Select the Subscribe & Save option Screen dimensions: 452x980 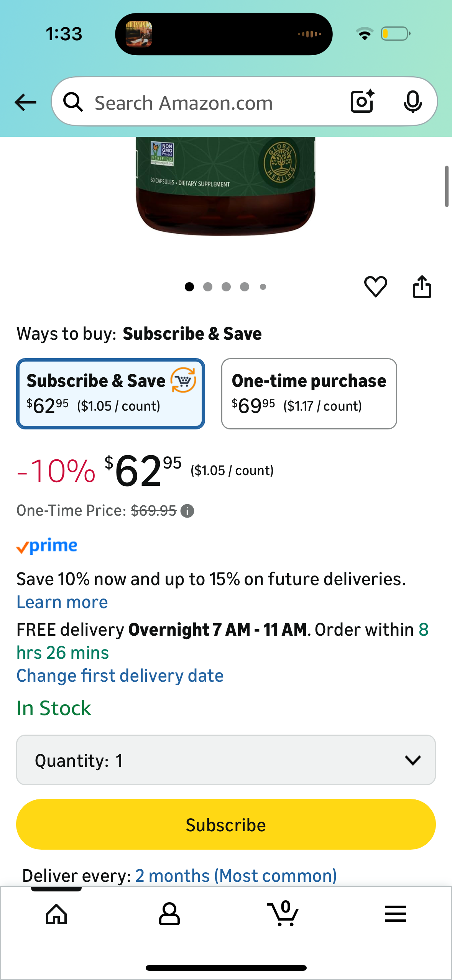point(110,393)
